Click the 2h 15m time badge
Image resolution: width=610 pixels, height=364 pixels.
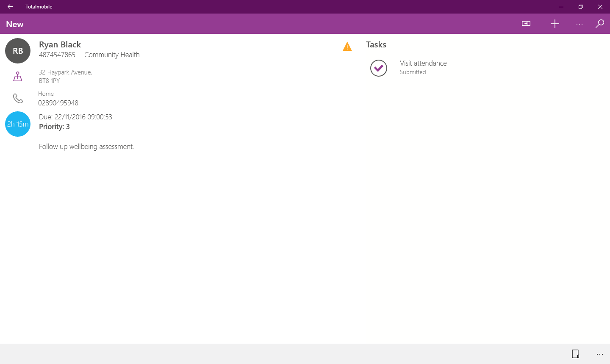pyautogui.click(x=18, y=124)
